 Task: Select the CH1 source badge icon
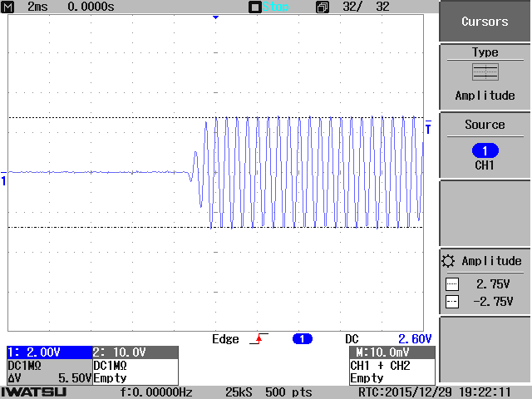[x=485, y=150]
